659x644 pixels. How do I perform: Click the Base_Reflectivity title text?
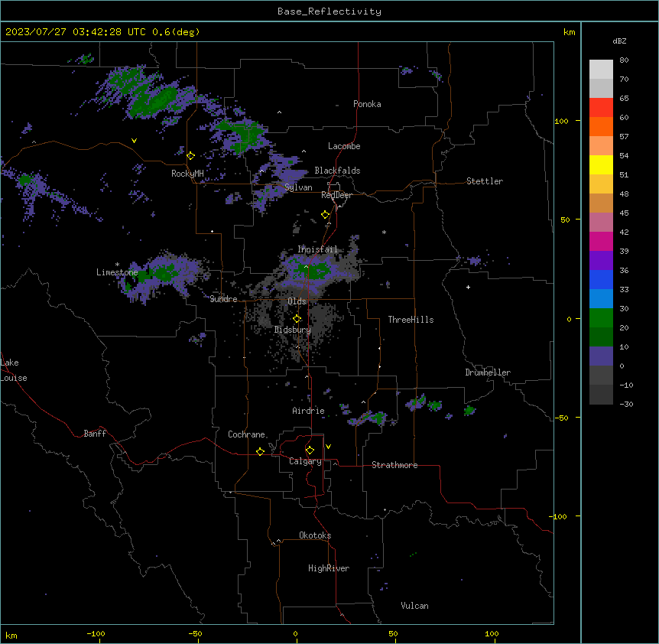tap(329, 11)
